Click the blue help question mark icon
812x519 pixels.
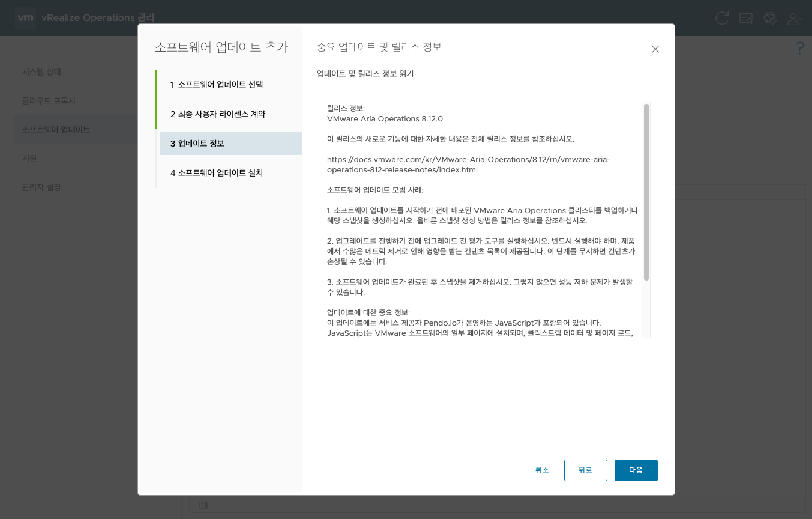coord(799,48)
